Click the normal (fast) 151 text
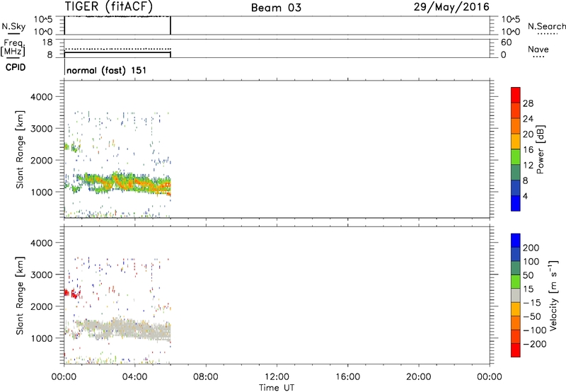The width and height of the screenshot is (566, 392). click(x=107, y=70)
